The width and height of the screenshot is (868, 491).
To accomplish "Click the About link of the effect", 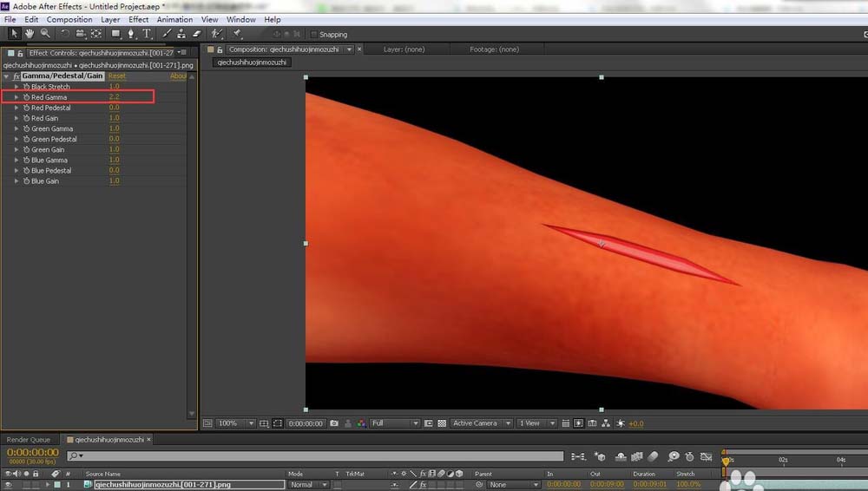I will click(x=178, y=75).
